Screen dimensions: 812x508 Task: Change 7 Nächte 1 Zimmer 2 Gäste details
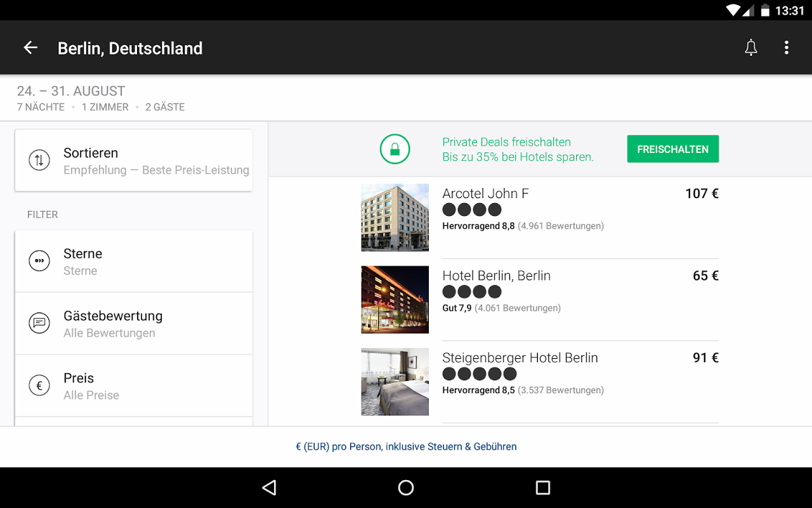(101, 107)
